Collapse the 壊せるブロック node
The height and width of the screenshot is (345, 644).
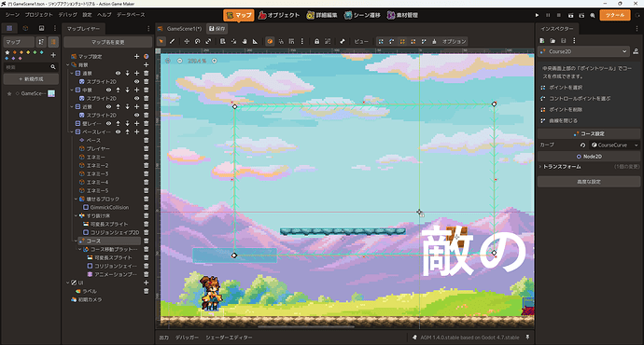[76, 199]
